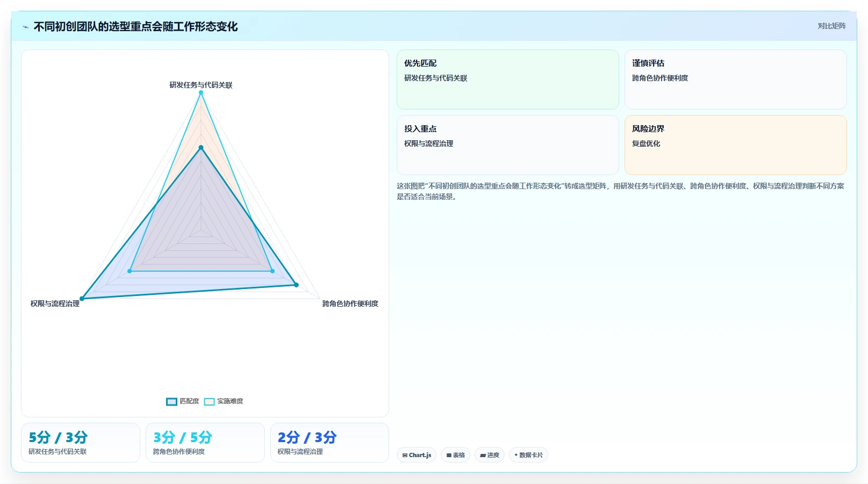Select the 2分 / 3分 score card
This screenshot has height=484, width=868.
(x=329, y=443)
